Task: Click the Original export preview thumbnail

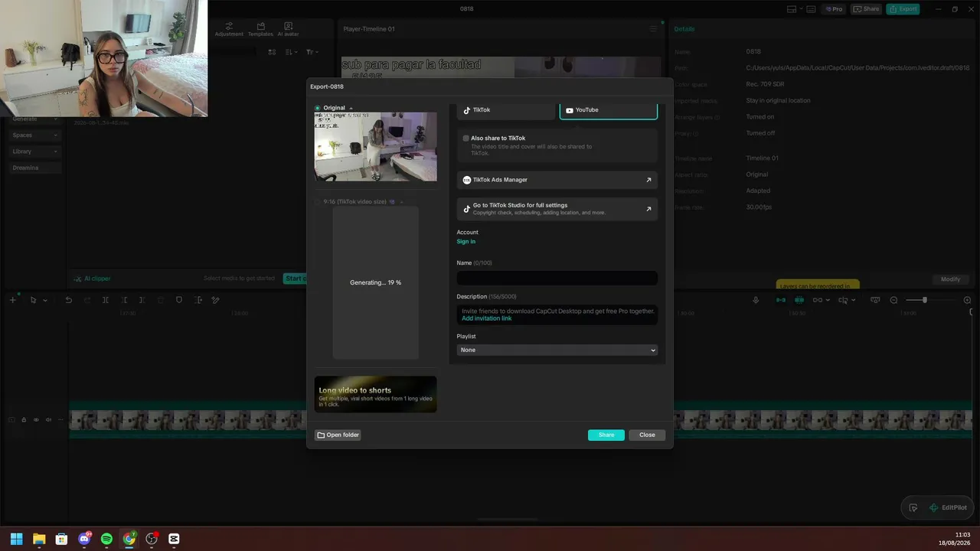Action: [x=376, y=147]
